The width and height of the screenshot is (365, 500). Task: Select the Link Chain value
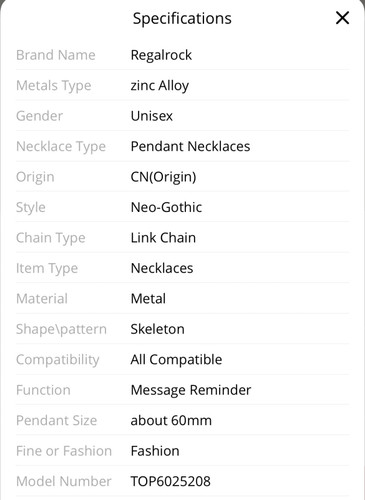[x=163, y=238]
